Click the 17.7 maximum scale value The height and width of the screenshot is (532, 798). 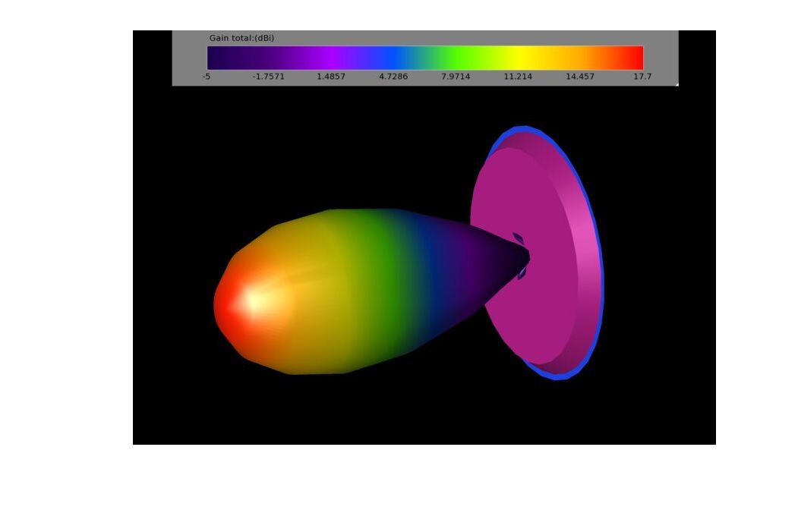click(642, 77)
